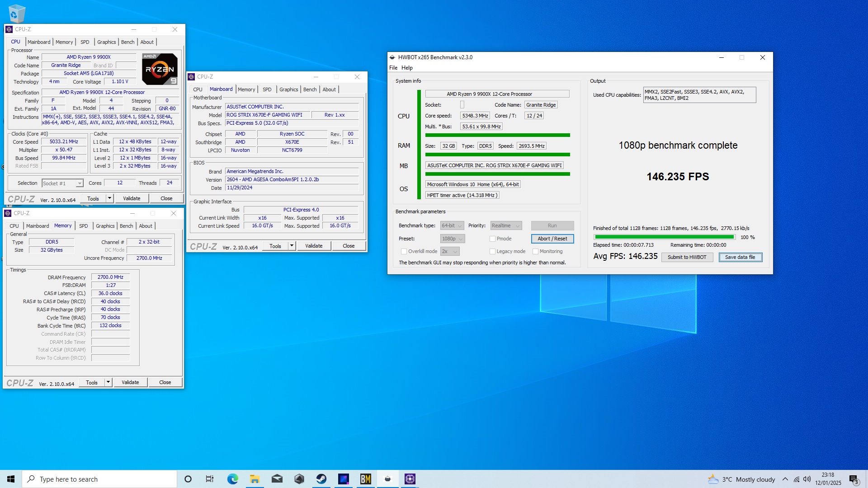Open Steam from the taskbar
This screenshot has height=488, width=868.
(321, 479)
